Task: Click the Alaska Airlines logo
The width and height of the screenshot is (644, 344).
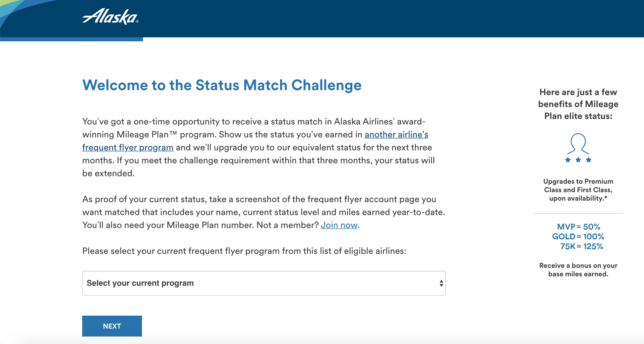Action: pos(110,16)
